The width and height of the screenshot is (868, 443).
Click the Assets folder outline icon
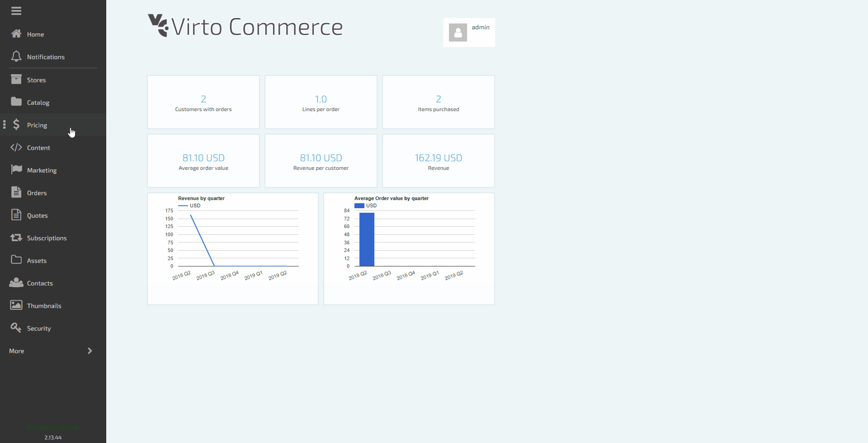pyautogui.click(x=16, y=260)
